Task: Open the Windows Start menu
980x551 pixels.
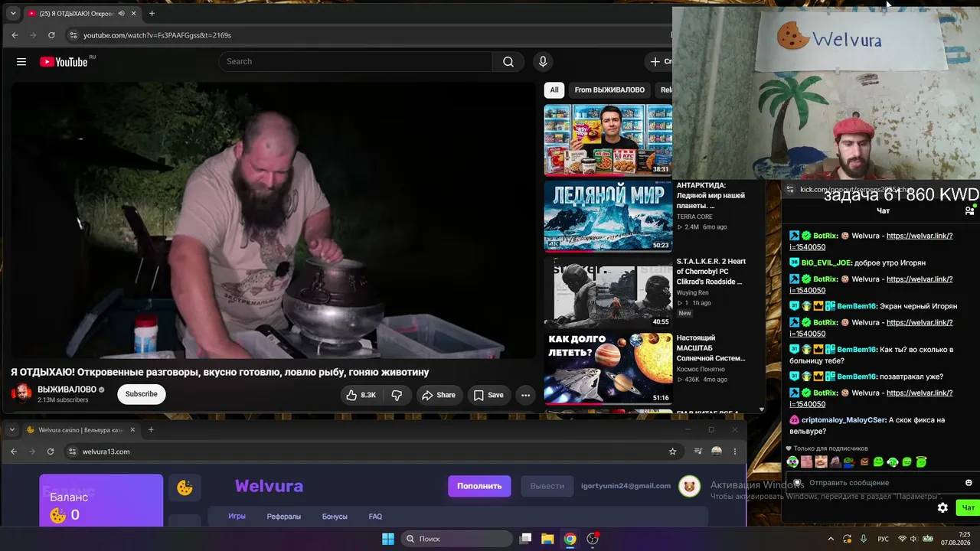Action: coord(388,539)
